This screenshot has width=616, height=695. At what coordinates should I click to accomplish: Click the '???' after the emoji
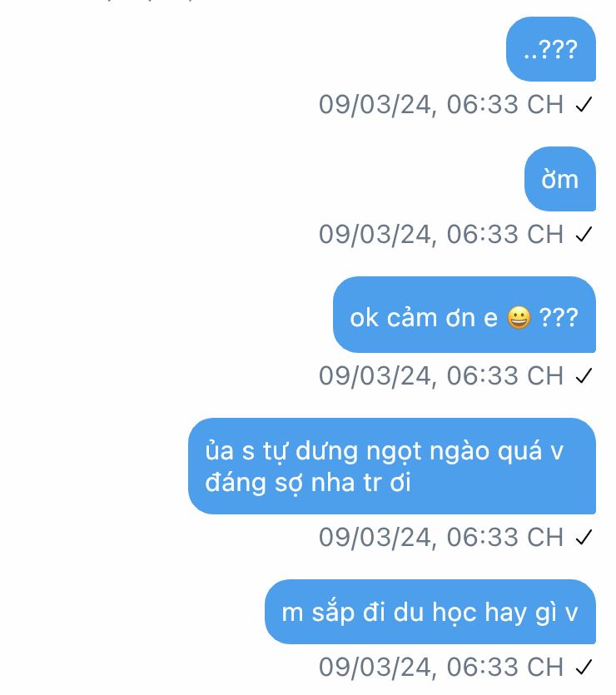click(559, 318)
